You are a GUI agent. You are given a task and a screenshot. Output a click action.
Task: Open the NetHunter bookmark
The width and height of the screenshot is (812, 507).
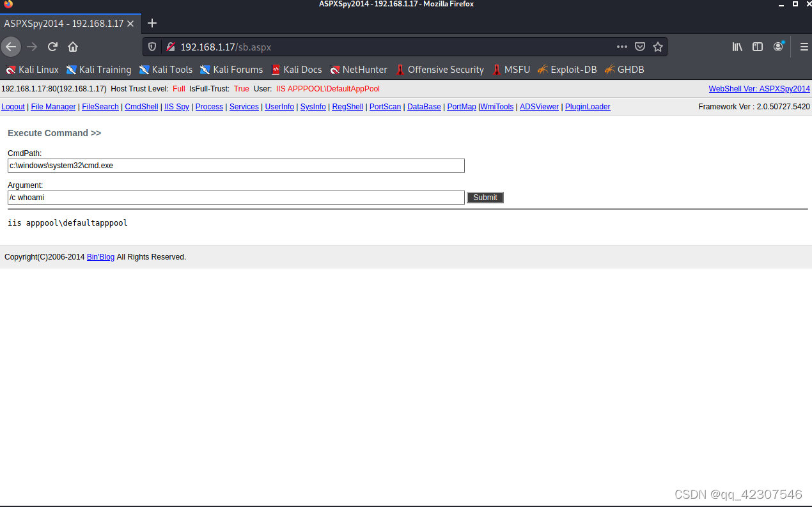(x=359, y=70)
